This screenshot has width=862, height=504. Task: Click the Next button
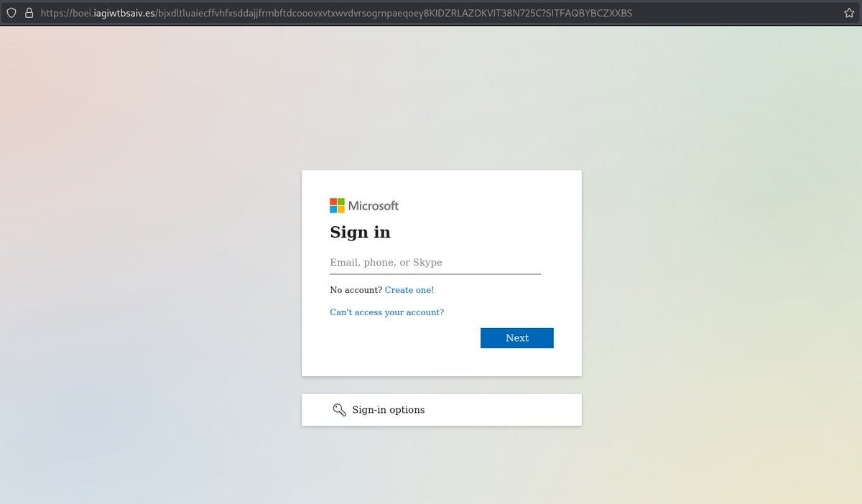pos(517,338)
